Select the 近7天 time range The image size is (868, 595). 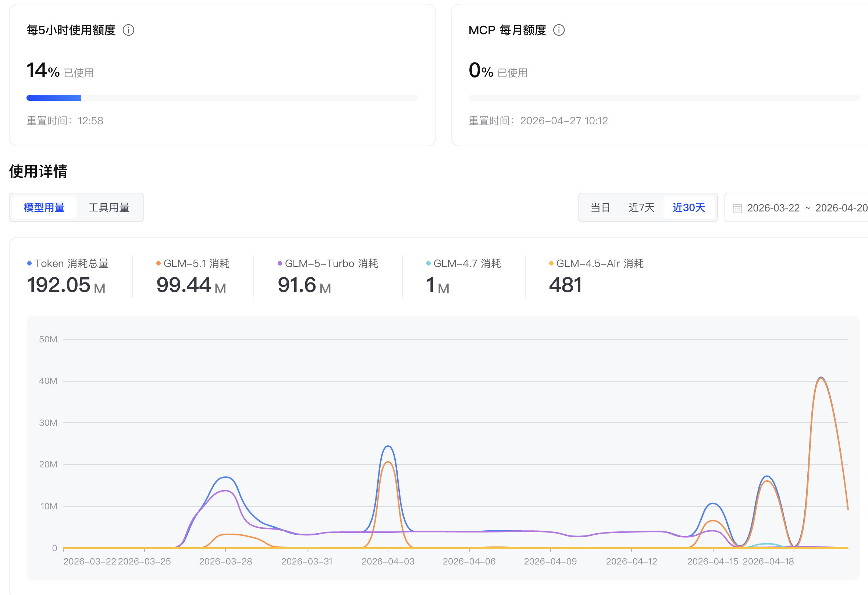tap(641, 207)
